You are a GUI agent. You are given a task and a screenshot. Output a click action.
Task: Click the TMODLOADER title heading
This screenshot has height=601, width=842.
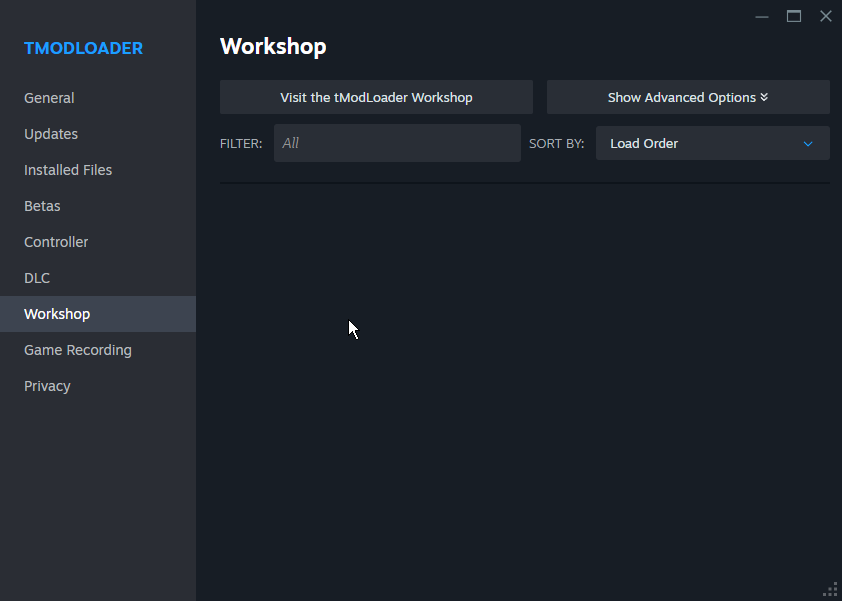pos(83,48)
